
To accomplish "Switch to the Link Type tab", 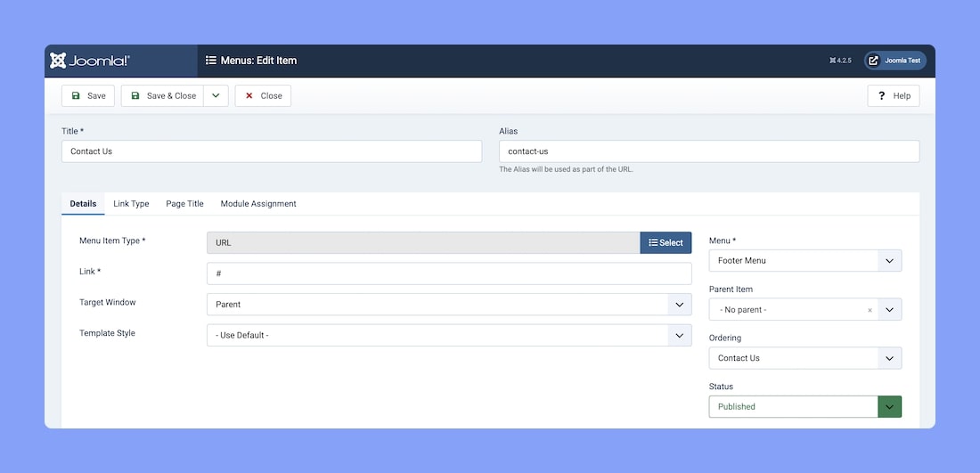I will click(x=131, y=204).
